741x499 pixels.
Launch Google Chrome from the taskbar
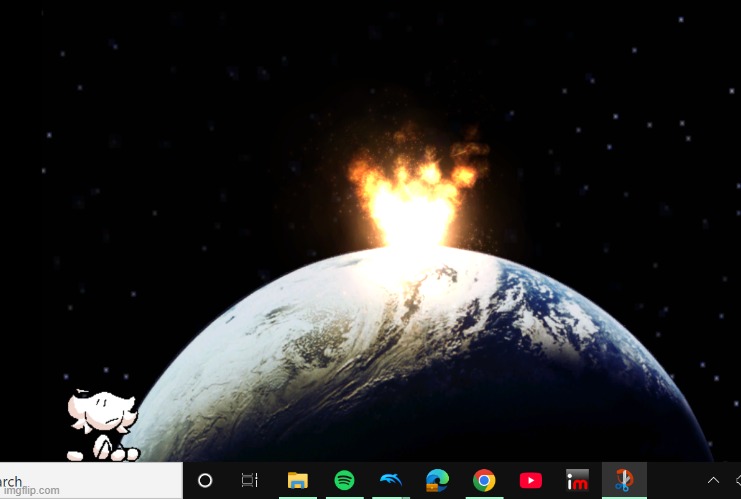tap(484, 481)
